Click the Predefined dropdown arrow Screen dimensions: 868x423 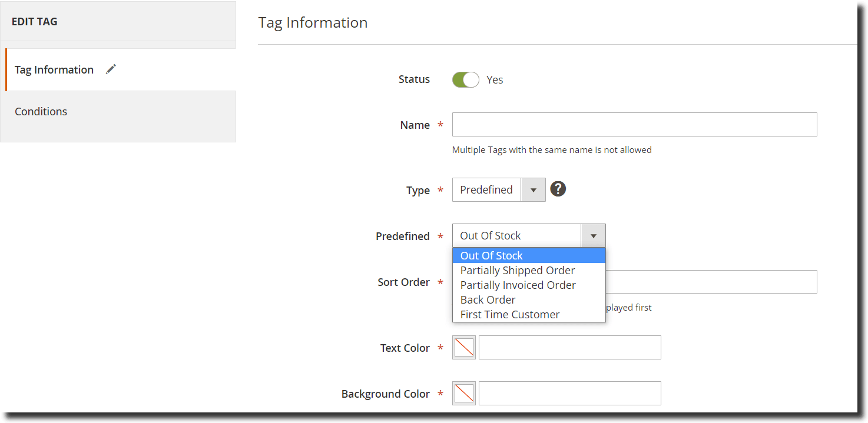(593, 236)
